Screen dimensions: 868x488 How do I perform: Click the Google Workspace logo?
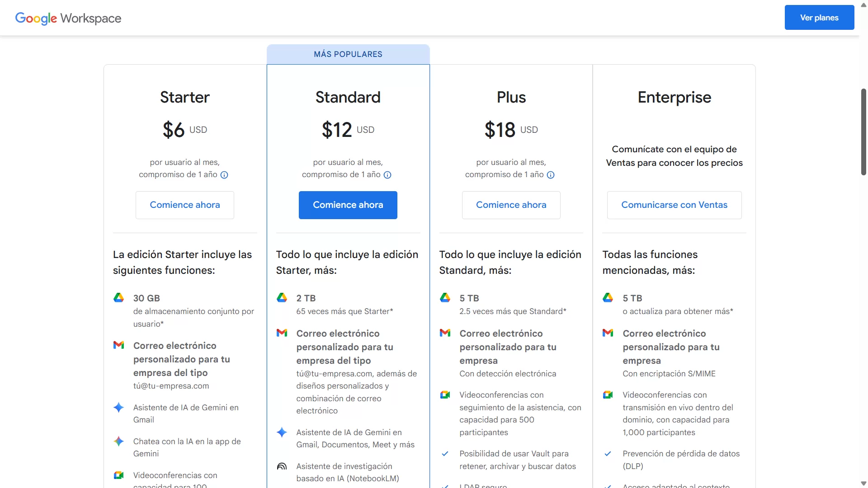(68, 18)
